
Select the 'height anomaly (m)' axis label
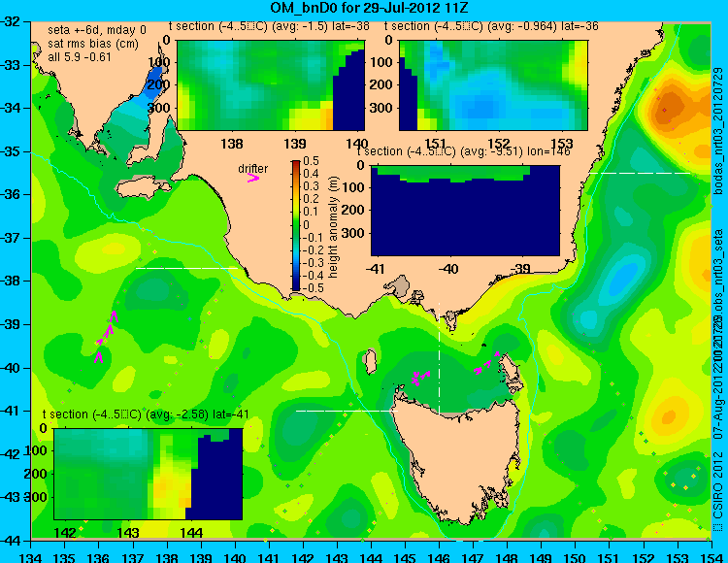coord(333,227)
